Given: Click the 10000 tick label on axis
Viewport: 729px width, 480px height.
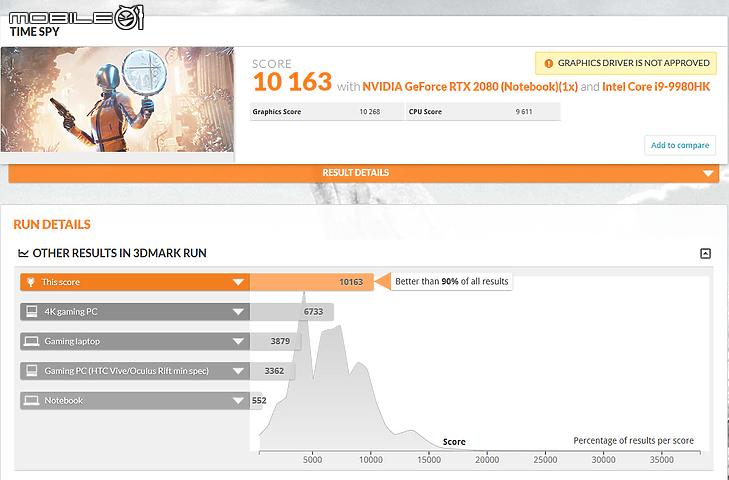Looking at the screenshot, I should point(371,460).
